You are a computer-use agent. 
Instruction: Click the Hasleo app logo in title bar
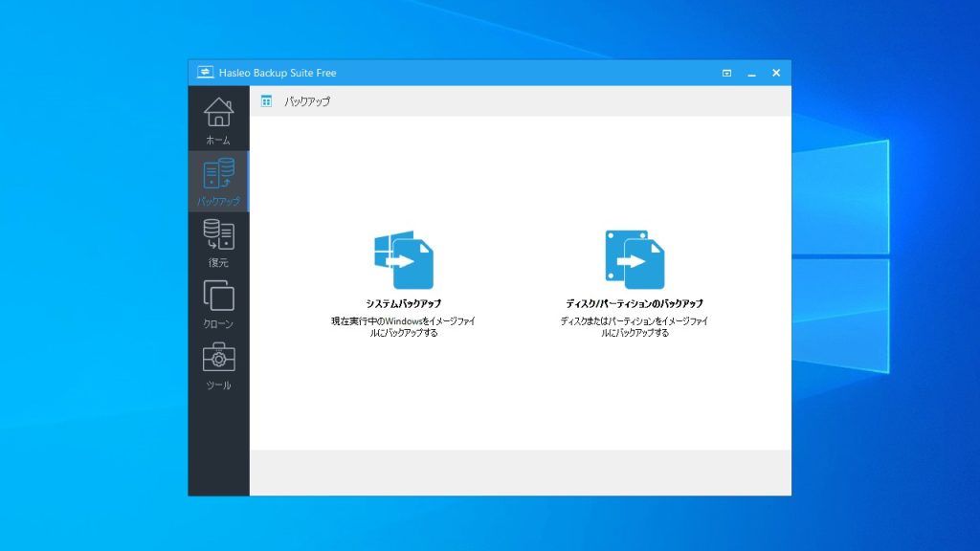click(205, 73)
